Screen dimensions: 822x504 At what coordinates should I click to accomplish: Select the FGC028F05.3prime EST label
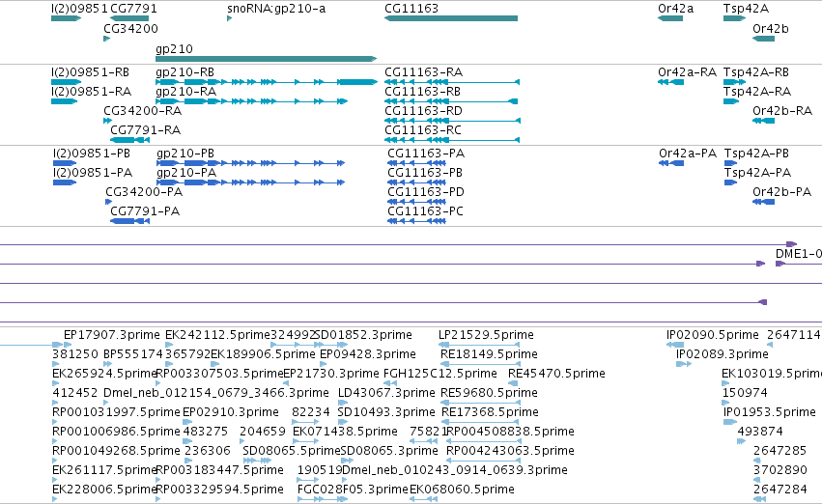click(353, 490)
